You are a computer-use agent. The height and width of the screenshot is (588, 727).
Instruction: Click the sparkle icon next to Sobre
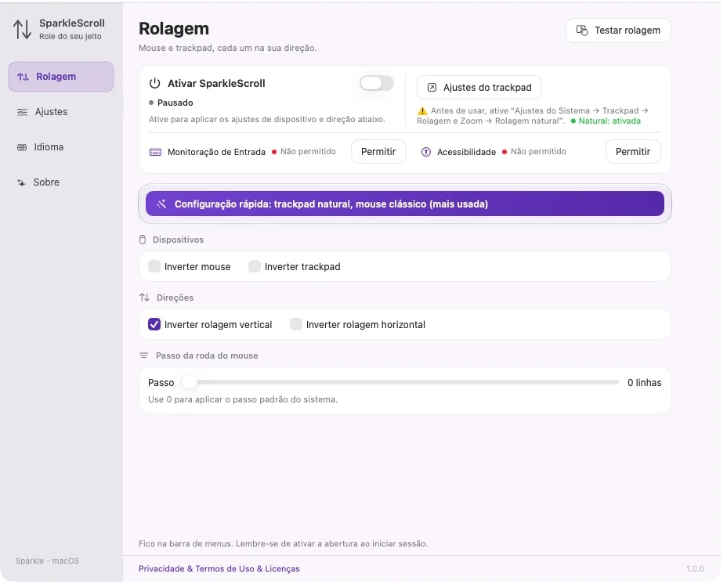tap(21, 184)
